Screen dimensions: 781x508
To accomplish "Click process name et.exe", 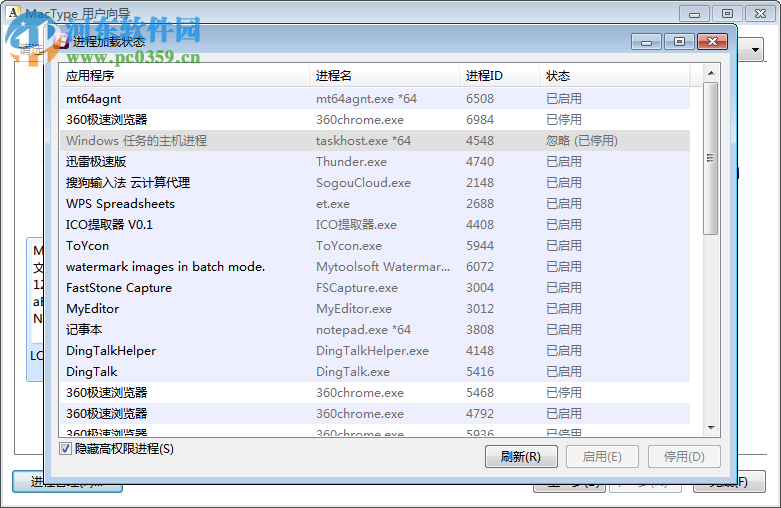I will point(333,204).
